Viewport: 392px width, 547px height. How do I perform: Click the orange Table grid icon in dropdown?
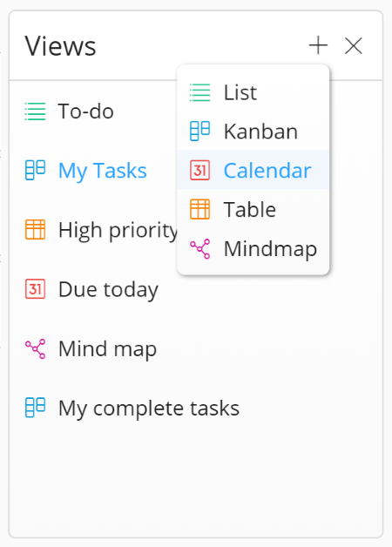click(199, 209)
